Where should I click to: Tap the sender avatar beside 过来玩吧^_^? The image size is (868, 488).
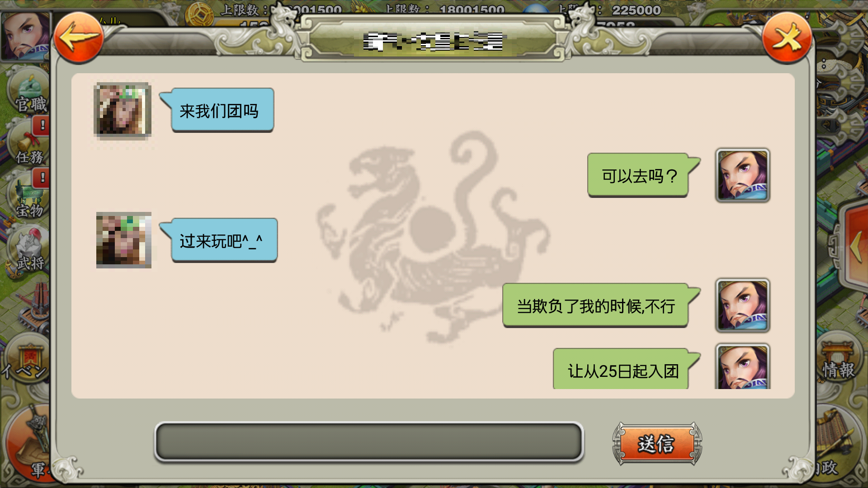click(124, 240)
